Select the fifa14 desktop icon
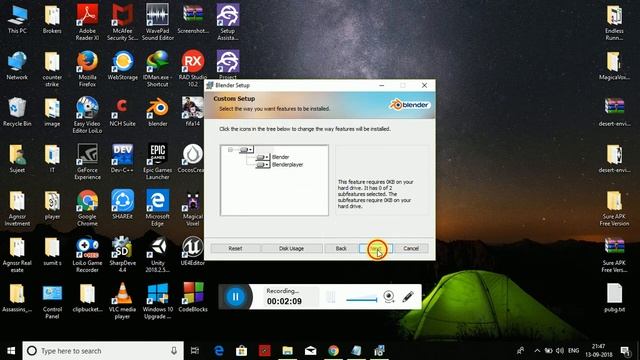This screenshot has width=640, height=360. coord(193,112)
